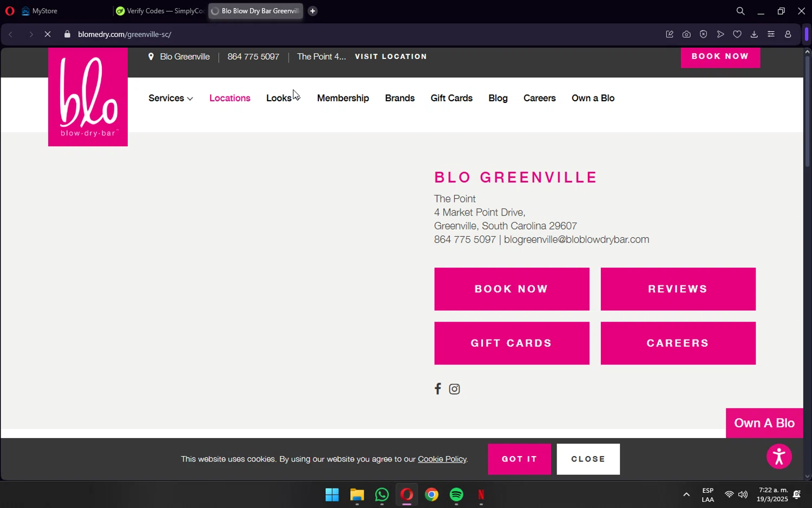This screenshot has height=508, width=812.
Task: Open the notification center bell icon
Action: tap(797, 494)
